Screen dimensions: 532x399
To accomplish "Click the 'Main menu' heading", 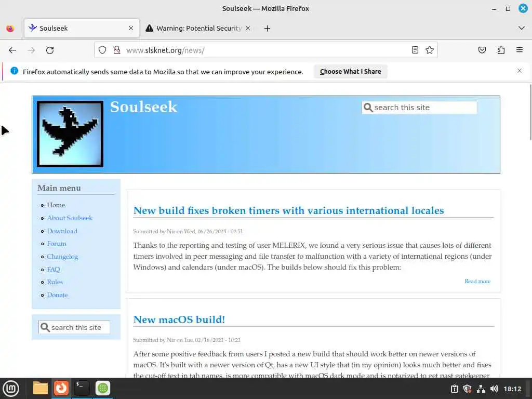I will point(59,188).
